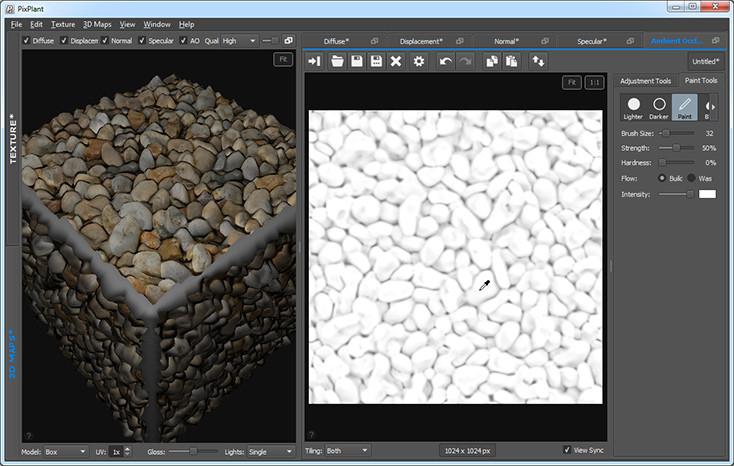Open the 3D Maps menu
The width and height of the screenshot is (734, 466).
(97, 24)
